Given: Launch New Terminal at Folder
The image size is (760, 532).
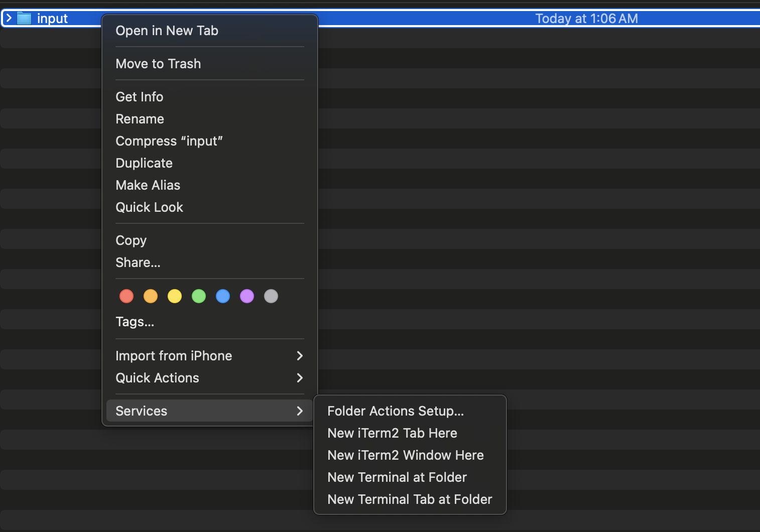Looking at the screenshot, I should (397, 477).
